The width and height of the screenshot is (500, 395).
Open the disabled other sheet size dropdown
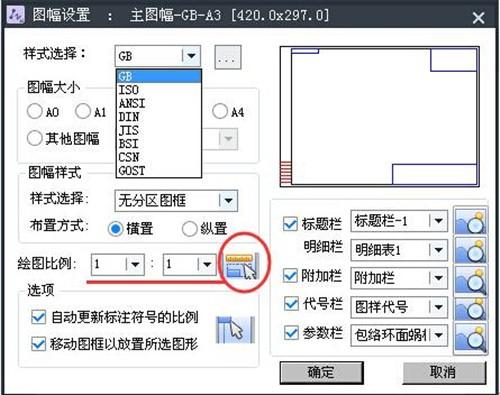(x=228, y=139)
